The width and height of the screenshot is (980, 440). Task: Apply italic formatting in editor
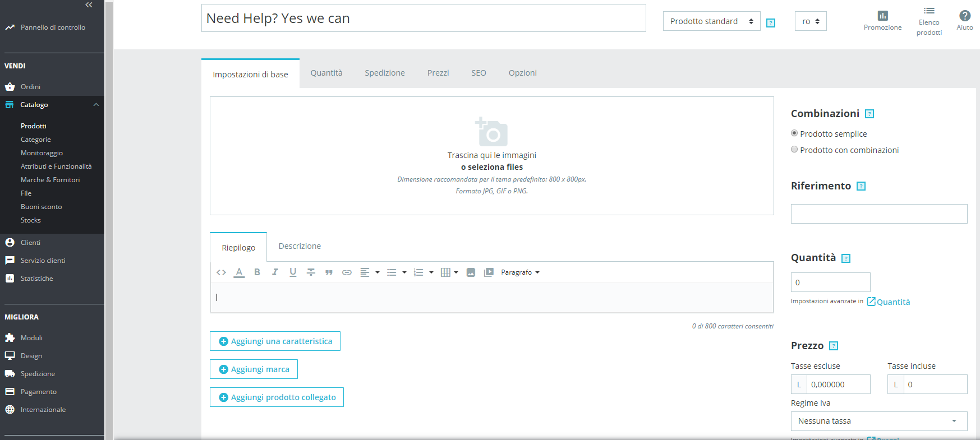pos(275,272)
